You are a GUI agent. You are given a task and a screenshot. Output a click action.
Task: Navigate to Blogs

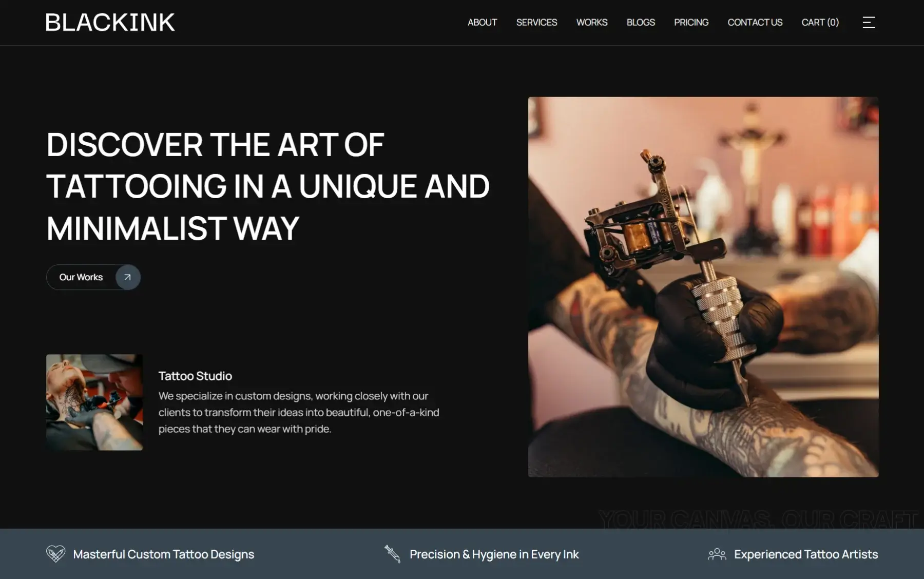[x=641, y=23]
